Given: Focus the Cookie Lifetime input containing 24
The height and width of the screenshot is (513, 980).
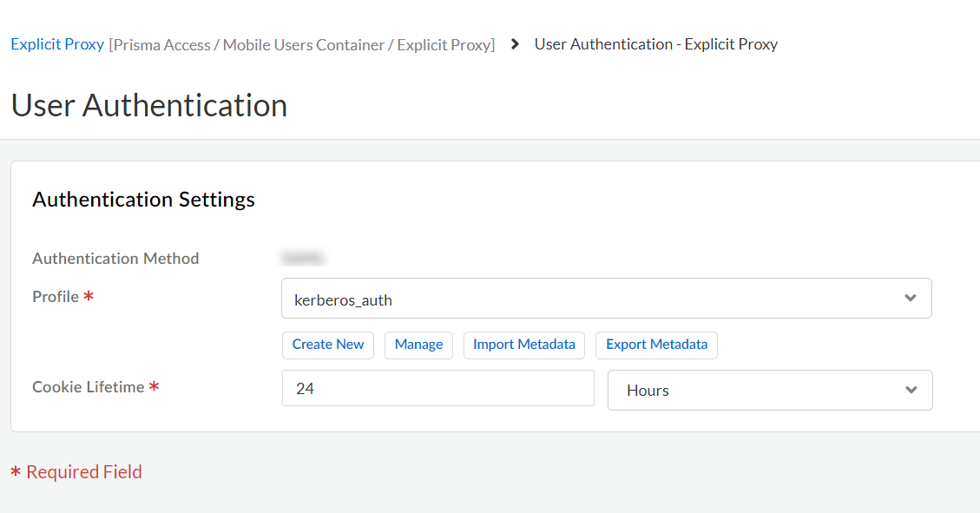Looking at the screenshot, I should click(x=437, y=389).
